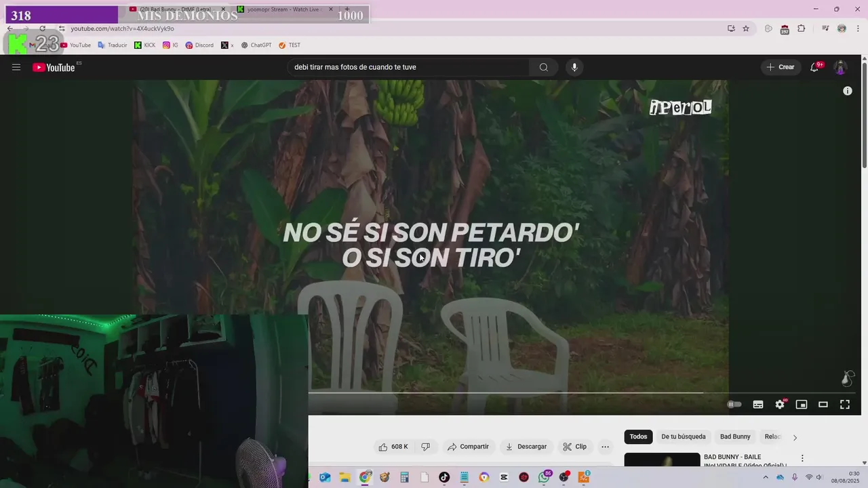Enter fullscreen mode
This screenshot has height=488, width=868.
[x=845, y=405]
